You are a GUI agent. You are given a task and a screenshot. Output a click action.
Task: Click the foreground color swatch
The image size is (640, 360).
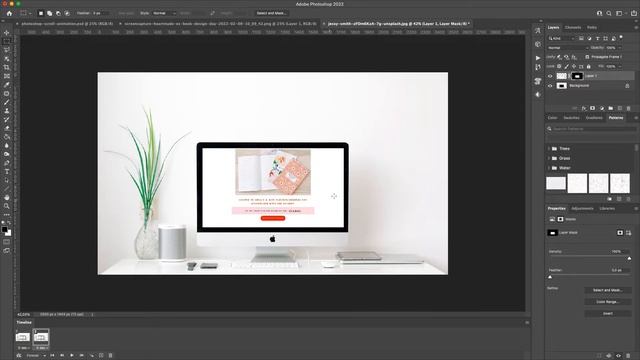coord(4,229)
